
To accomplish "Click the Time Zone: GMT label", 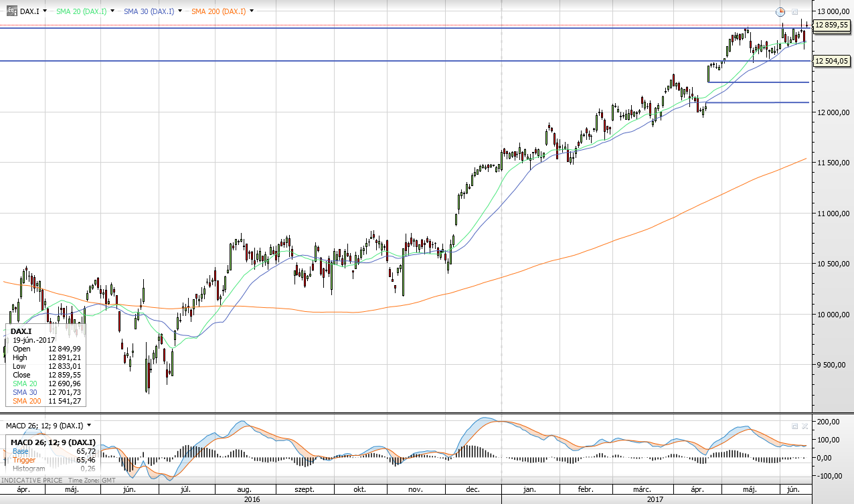I will [92, 481].
